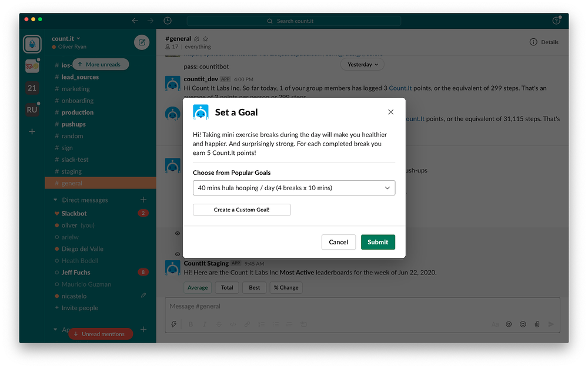Image resolution: width=588 pixels, height=368 pixels.
Task: Collapse the Apps section triangle
Action: pos(55,329)
